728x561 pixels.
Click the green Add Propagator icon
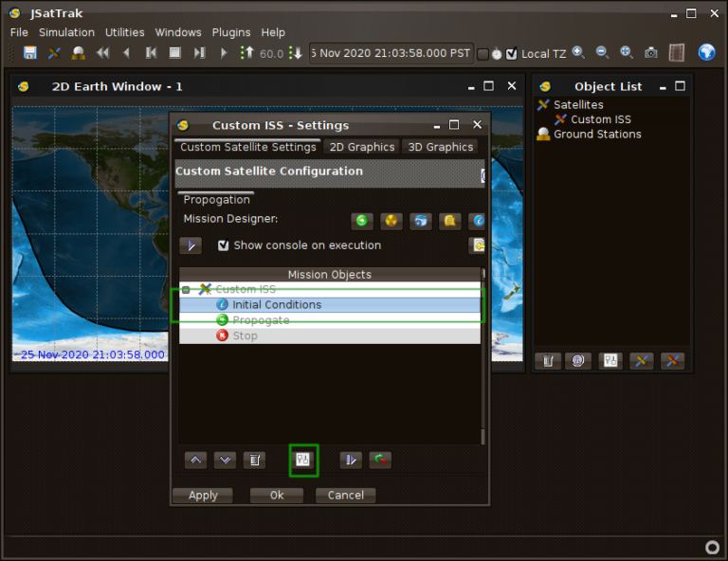361,221
